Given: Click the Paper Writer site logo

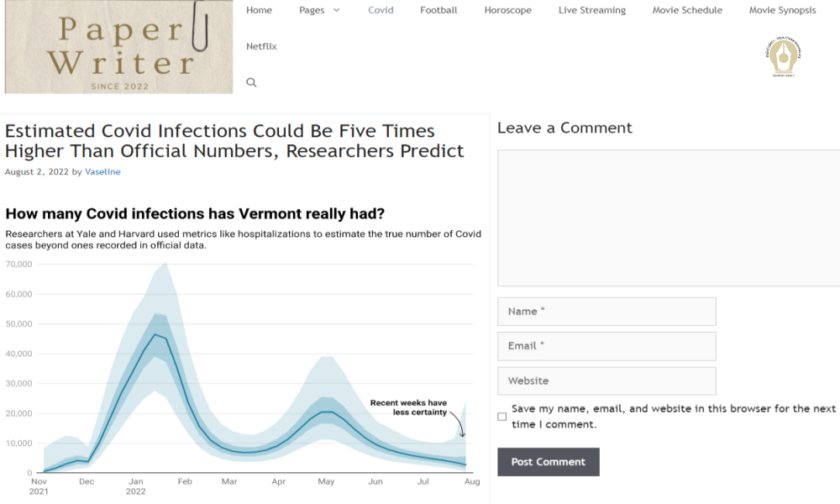Looking at the screenshot, I should tap(118, 47).
